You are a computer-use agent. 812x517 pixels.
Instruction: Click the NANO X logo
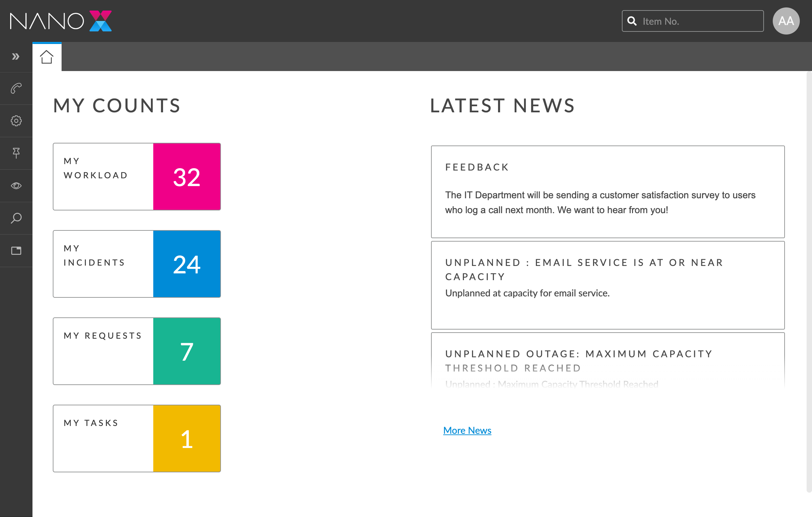click(x=61, y=21)
